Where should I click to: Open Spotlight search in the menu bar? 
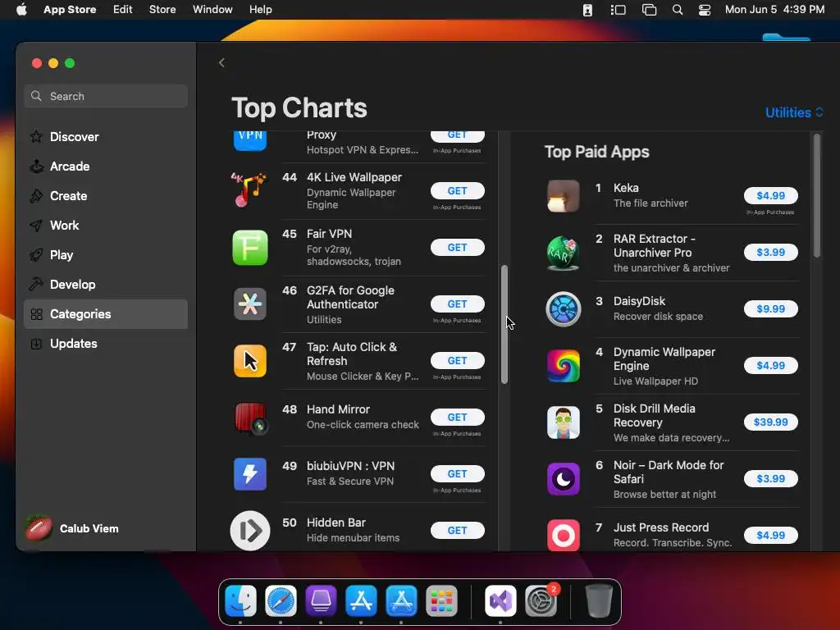[677, 10]
